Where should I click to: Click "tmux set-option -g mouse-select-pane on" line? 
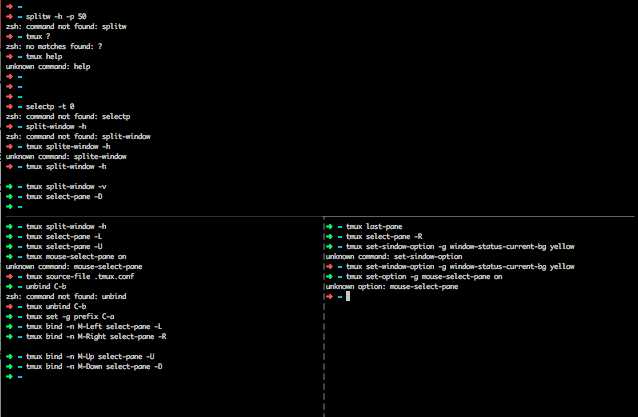point(424,276)
